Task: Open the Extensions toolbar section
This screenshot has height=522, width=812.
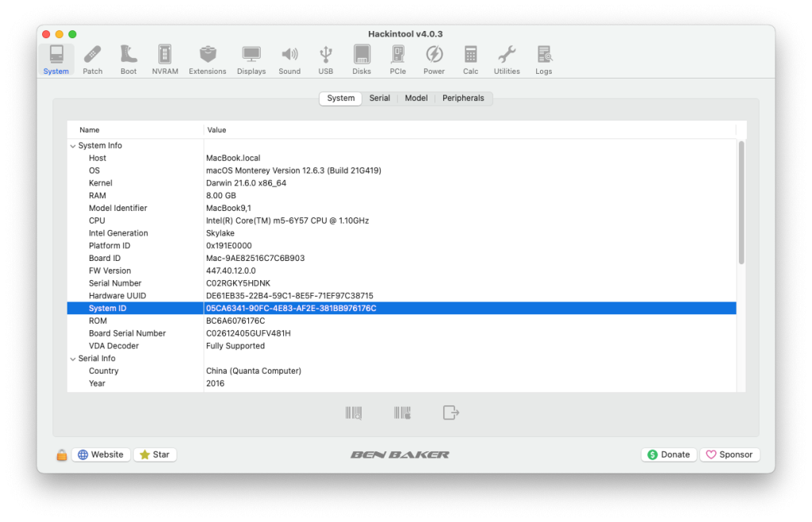Action: pyautogui.click(x=208, y=59)
